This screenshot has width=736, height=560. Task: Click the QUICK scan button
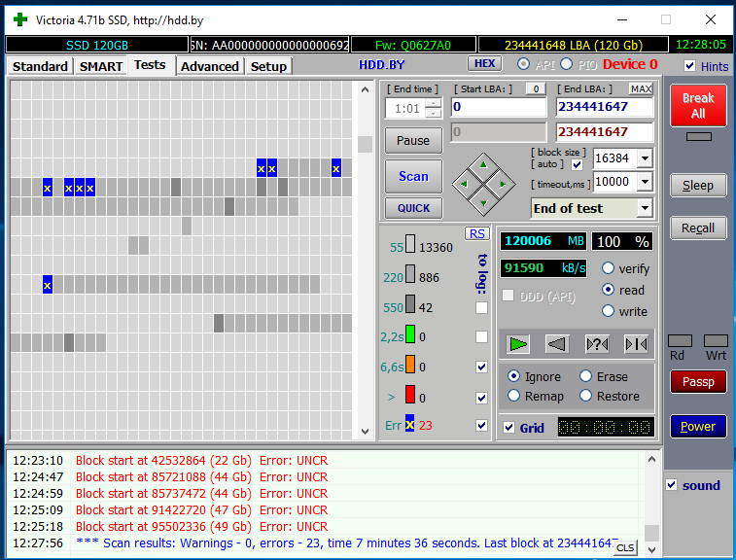(x=413, y=208)
